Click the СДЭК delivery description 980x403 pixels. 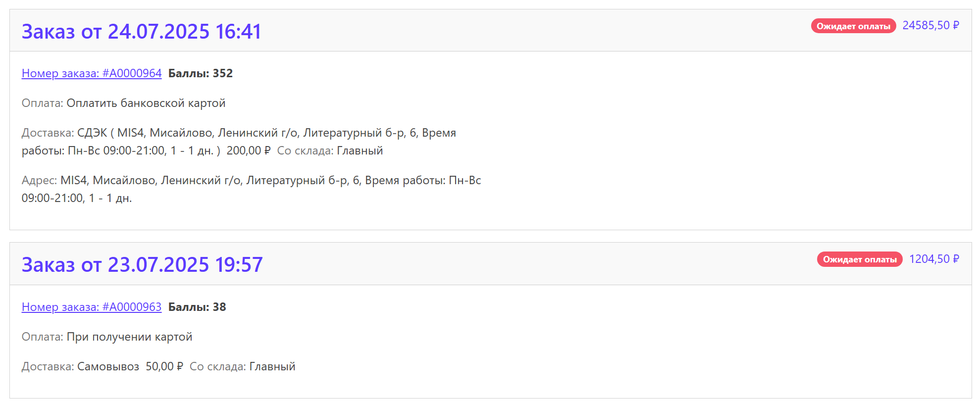tap(198, 133)
